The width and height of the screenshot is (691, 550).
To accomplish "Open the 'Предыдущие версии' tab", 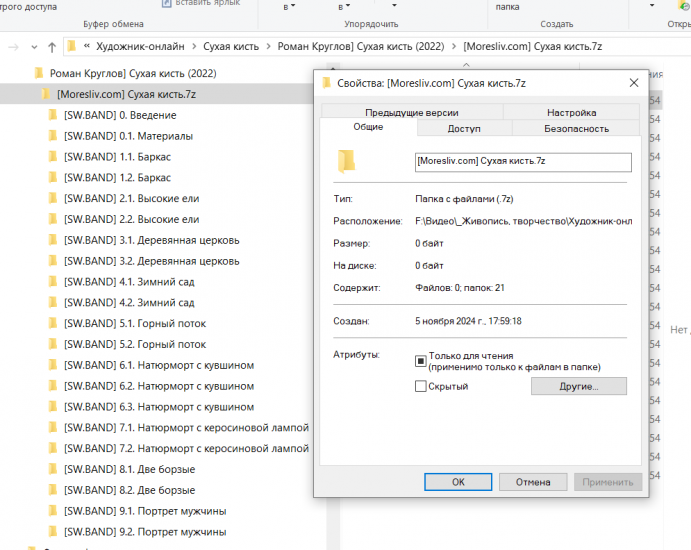I will point(410,113).
